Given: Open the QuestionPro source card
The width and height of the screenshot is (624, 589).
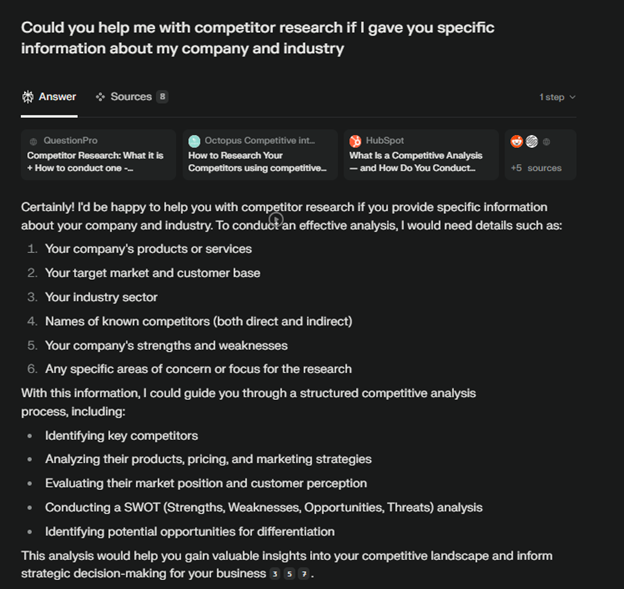Looking at the screenshot, I should (x=98, y=155).
